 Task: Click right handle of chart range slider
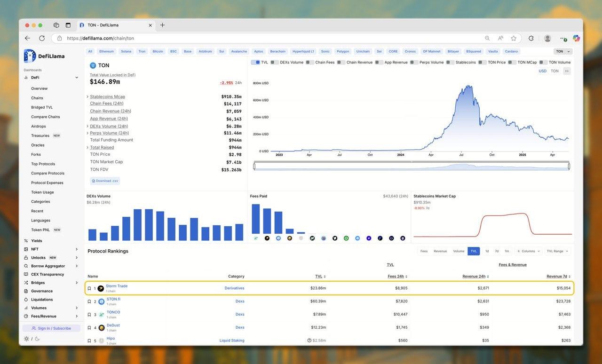tap(569, 166)
